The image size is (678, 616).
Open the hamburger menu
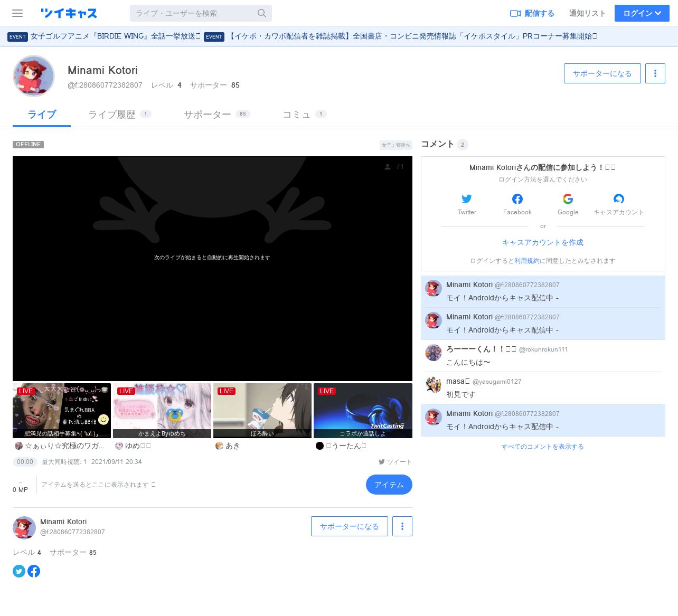tap(17, 13)
